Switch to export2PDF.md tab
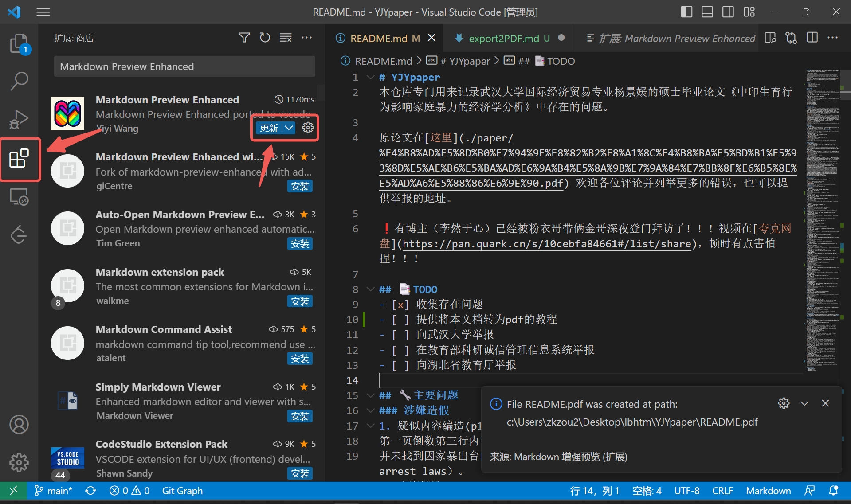 509,39
